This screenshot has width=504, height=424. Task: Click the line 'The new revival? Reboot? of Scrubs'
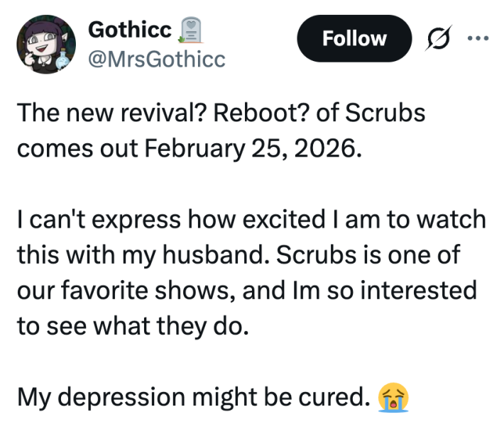click(x=221, y=113)
